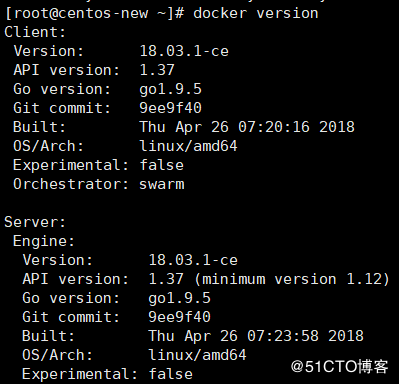Screen dimensions: 399x384
Task: Click Orchestrator value swarm
Action: 162,184
